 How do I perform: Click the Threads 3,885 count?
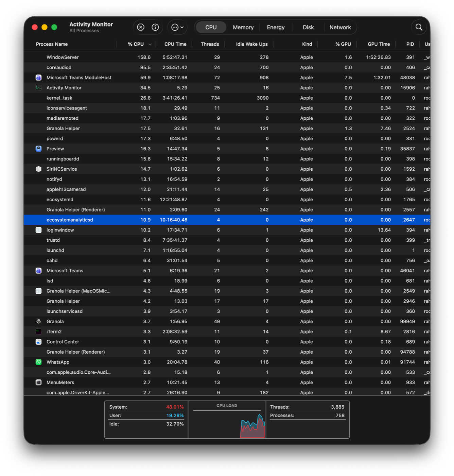click(x=337, y=407)
